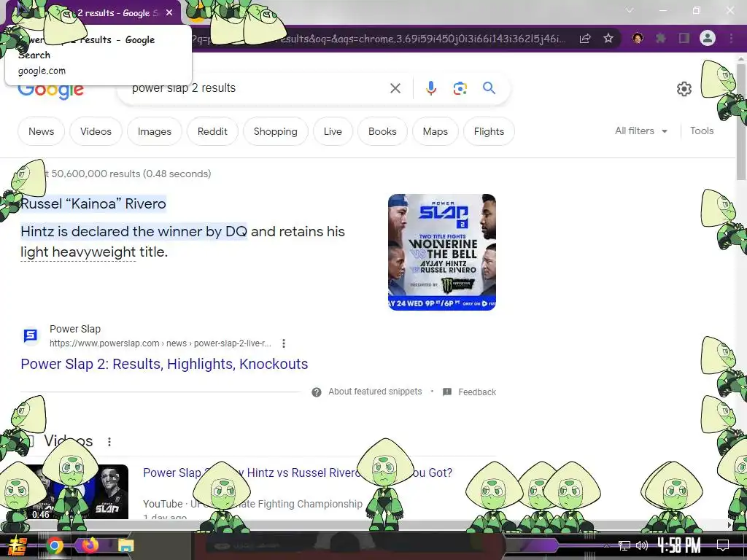Click the volume speaker tray icon

click(x=642, y=545)
